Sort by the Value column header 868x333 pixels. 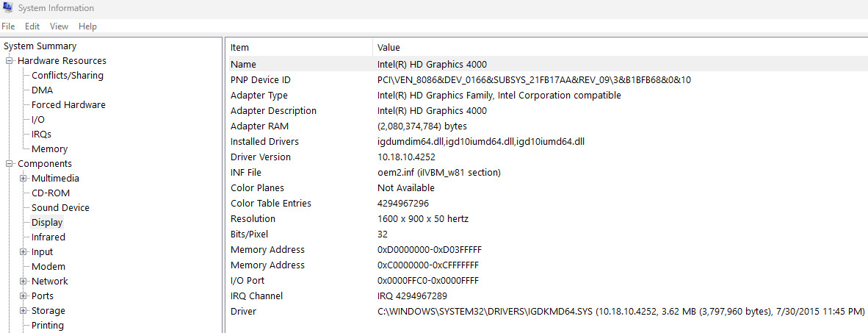pyautogui.click(x=620, y=48)
